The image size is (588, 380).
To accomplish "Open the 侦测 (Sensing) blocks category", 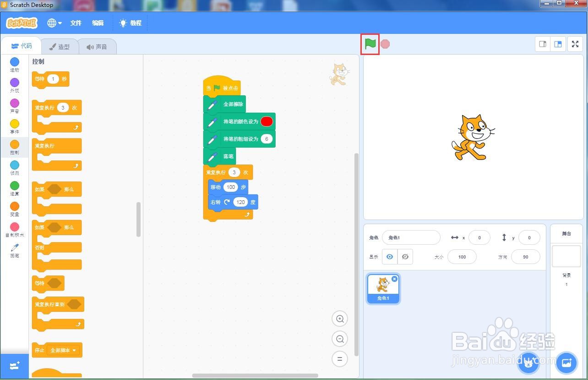I will pos(14,168).
